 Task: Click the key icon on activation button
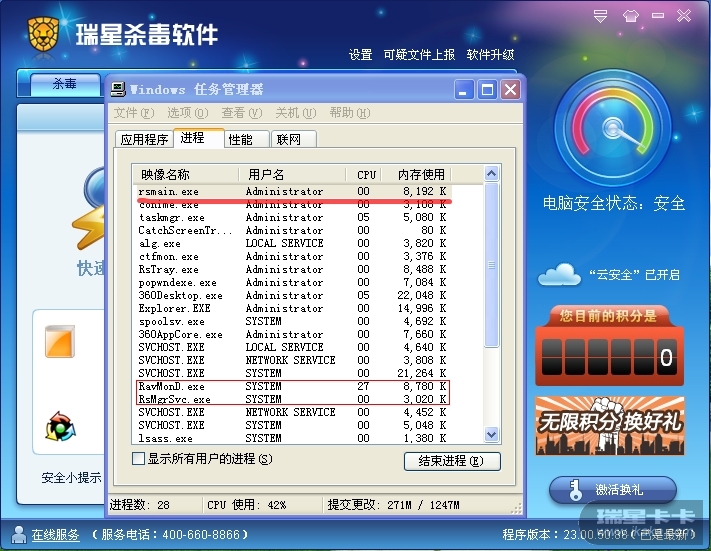point(575,490)
